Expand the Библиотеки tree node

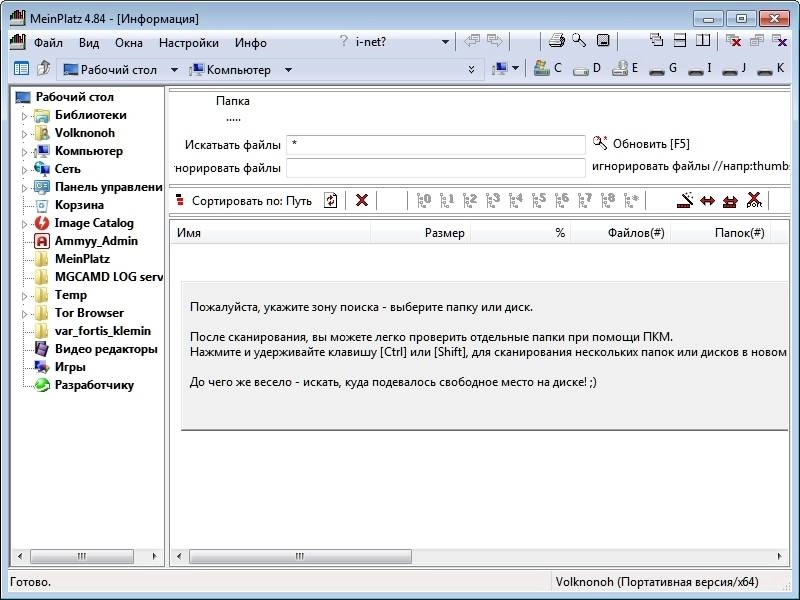pos(24,116)
